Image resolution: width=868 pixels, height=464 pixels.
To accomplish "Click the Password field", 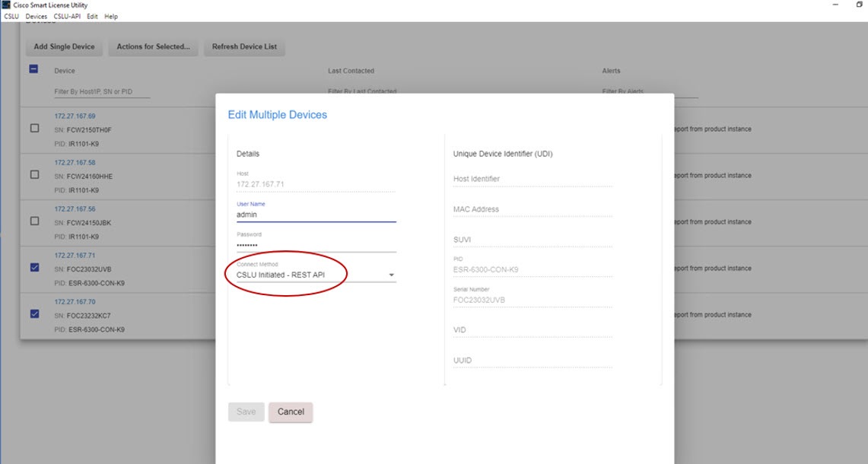I will [x=304, y=244].
